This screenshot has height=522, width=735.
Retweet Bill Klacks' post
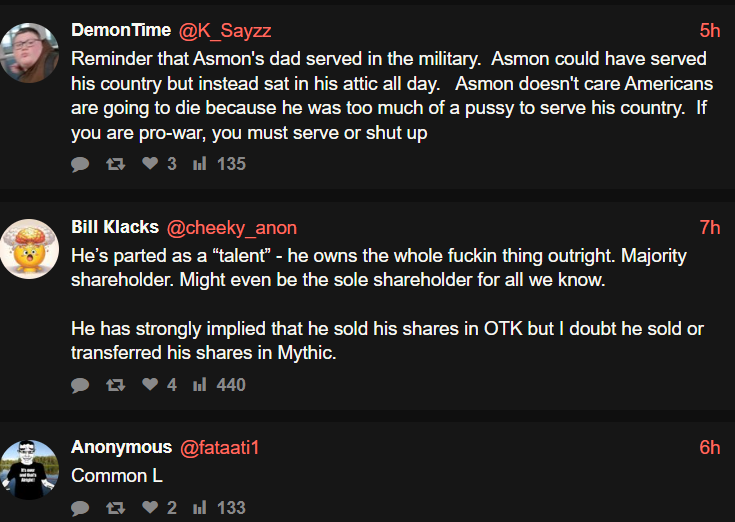click(115, 385)
